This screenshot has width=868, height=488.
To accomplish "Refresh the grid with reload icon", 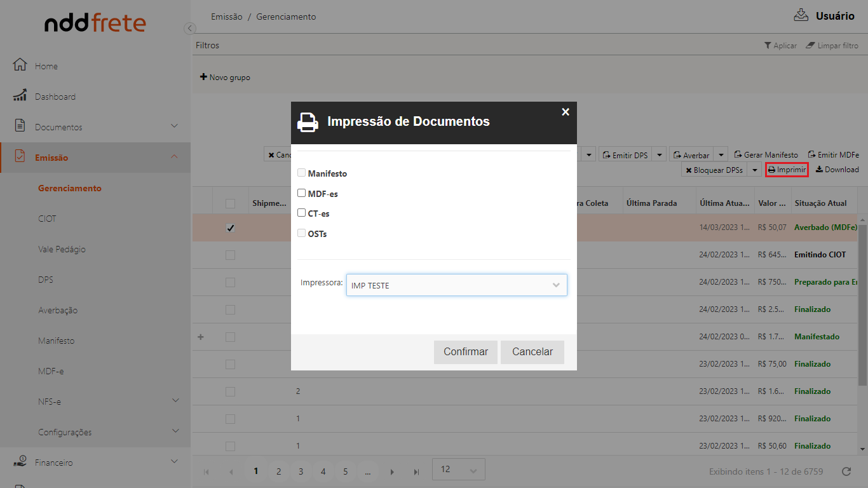I will click(x=846, y=471).
